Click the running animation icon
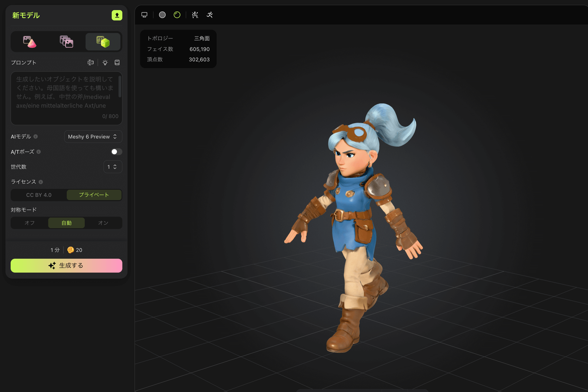The image size is (588, 392). click(x=210, y=15)
